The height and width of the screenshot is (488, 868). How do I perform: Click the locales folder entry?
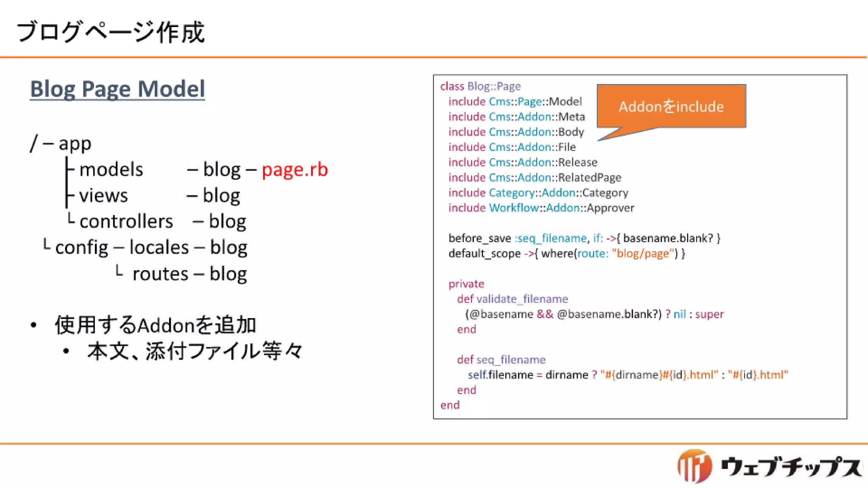(159, 247)
